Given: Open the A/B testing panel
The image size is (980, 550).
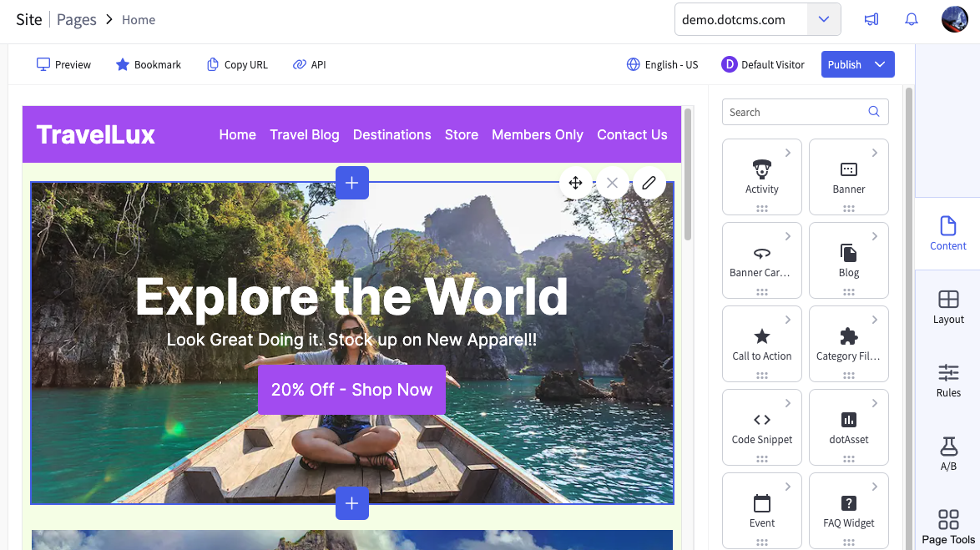Looking at the screenshot, I should point(948,454).
